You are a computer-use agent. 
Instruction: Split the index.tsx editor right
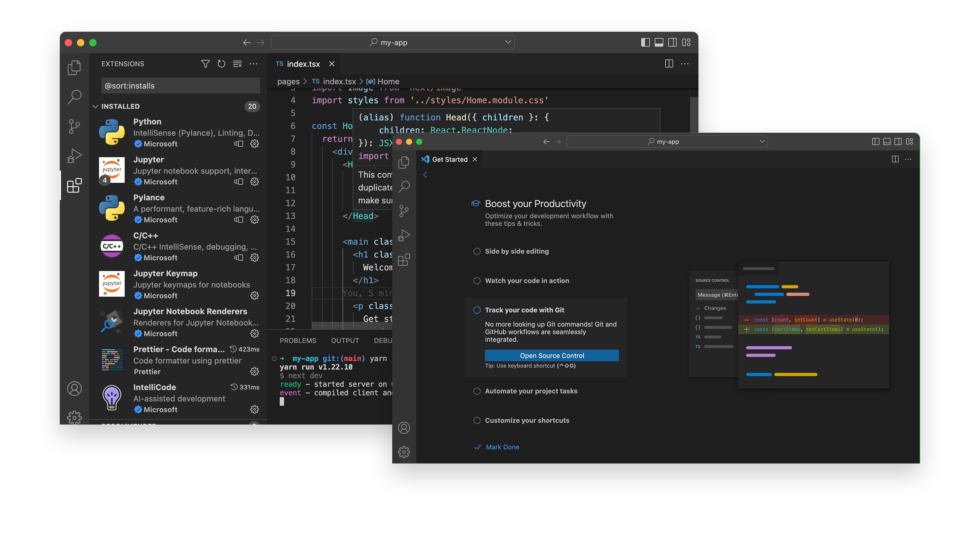[x=669, y=64]
